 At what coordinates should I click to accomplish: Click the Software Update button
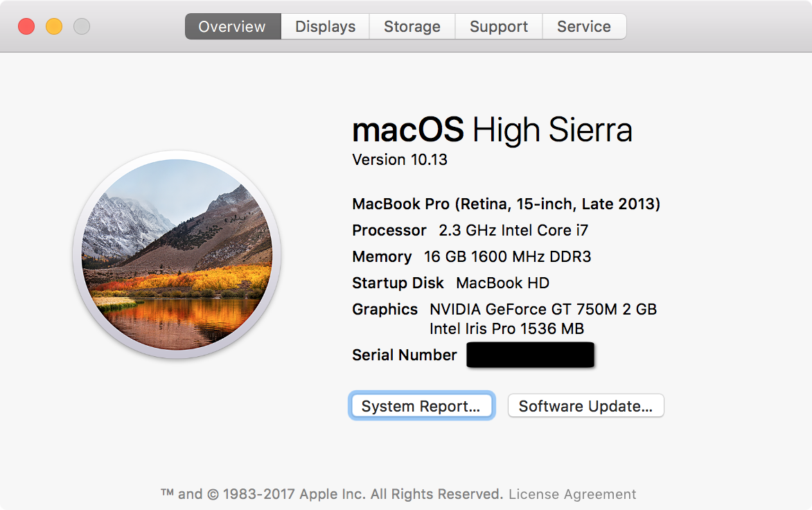(585, 406)
